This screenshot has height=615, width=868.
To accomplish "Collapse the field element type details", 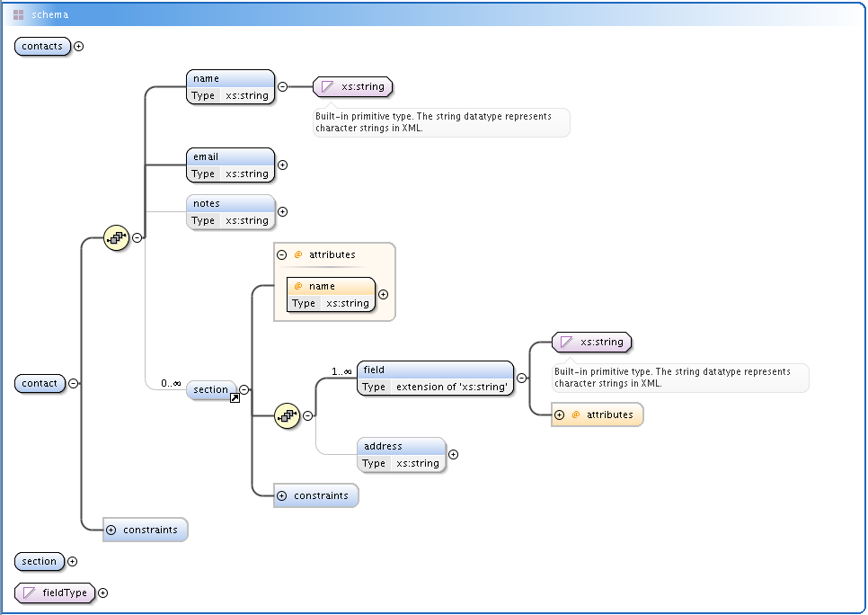I will 521,378.
